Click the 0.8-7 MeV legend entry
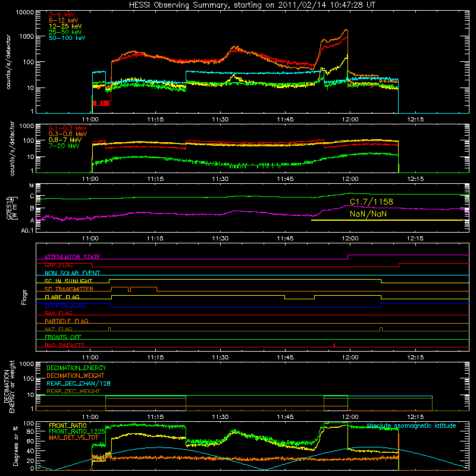The image size is (476, 476). [x=65, y=140]
